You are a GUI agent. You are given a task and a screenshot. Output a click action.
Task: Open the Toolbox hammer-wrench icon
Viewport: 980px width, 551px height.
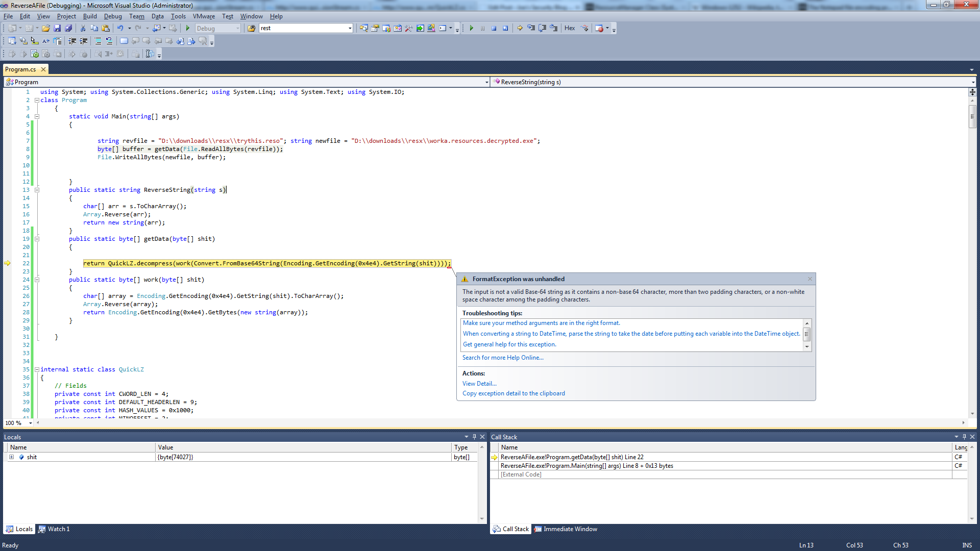coord(409,28)
